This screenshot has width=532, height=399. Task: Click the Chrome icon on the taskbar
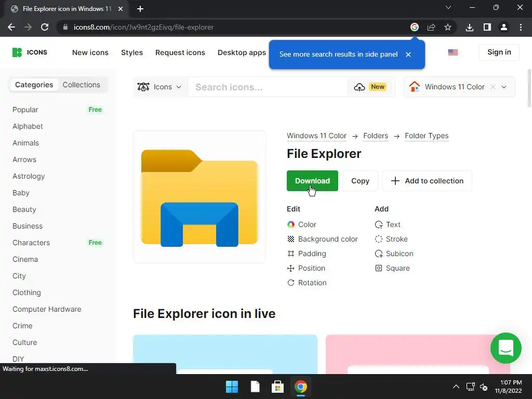click(301, 387)
